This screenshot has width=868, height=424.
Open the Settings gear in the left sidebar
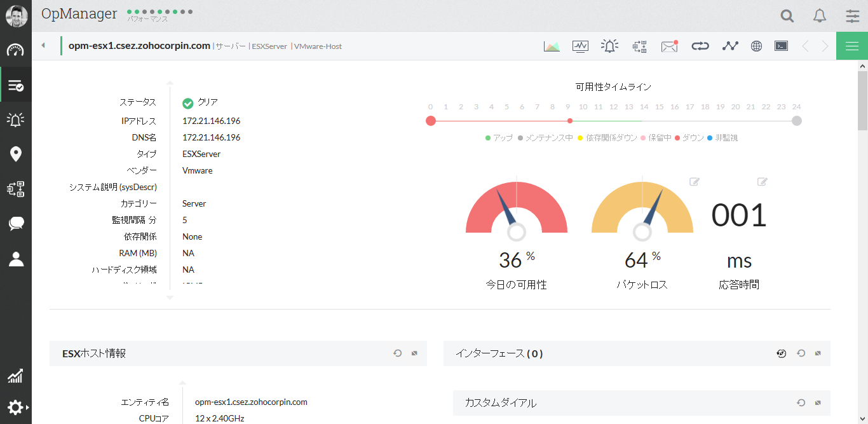pos(15,407)
